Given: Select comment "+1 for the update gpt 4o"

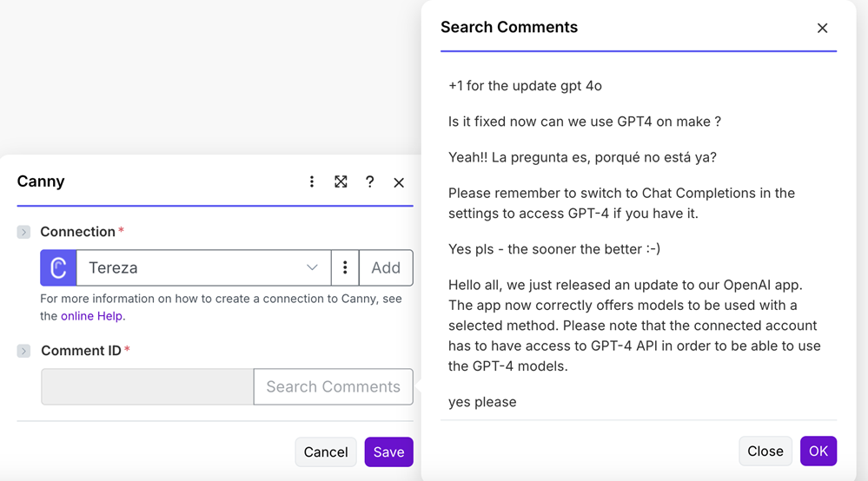Looking at the screenshot, I should coord(525,85).
